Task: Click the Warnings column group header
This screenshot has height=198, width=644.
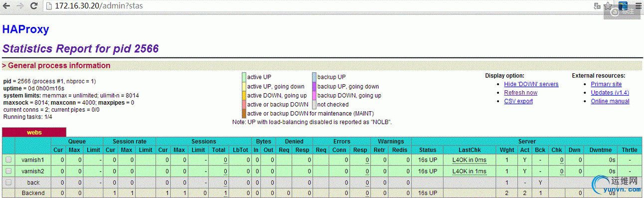Action: (390, 142)
